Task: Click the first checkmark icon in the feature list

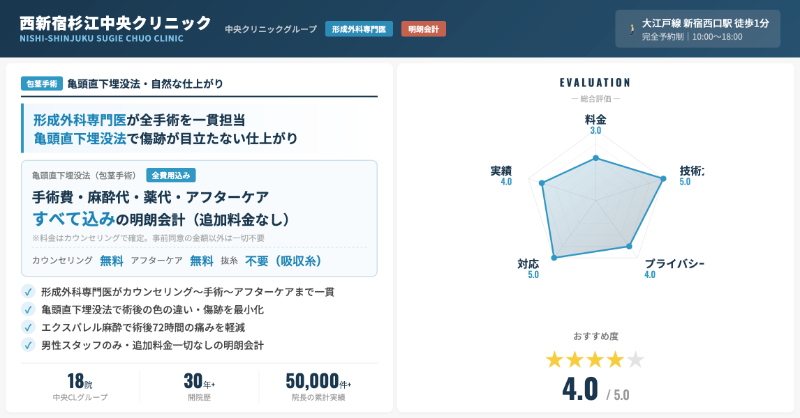Action: tap(27, 292)
